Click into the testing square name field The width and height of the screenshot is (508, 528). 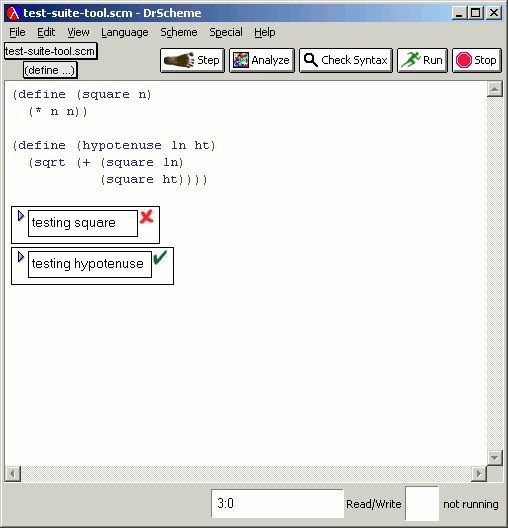pyautogui.click(x=83, y=223)
